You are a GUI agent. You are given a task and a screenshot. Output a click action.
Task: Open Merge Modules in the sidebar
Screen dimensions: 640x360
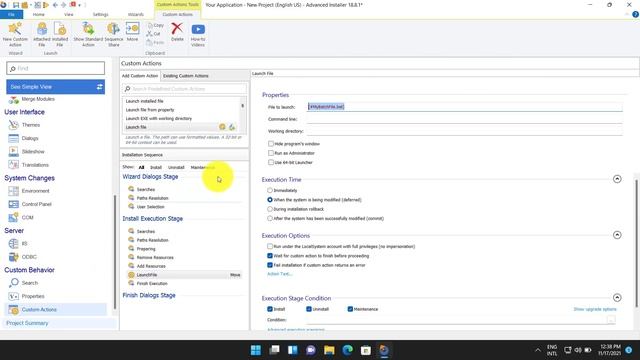pos(38,99)
